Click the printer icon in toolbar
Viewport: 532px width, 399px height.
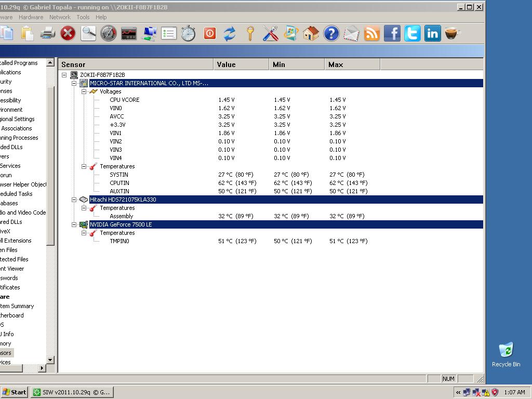[x=47, y=34]
